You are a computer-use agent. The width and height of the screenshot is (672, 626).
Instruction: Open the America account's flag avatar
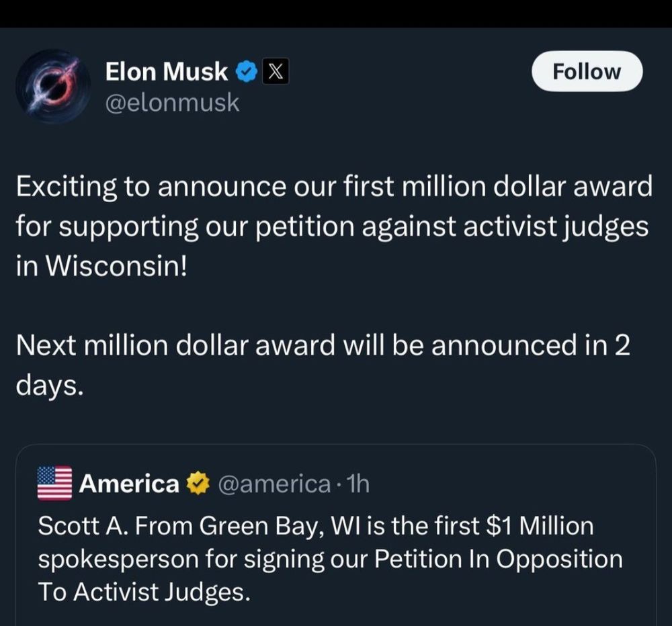pos(54,484)
